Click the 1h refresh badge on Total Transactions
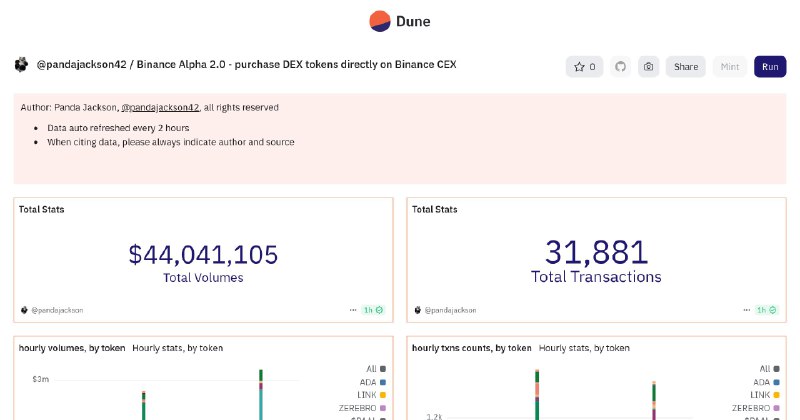The width and height of the screenshot is (800, 420). click(x=766, y=310)
